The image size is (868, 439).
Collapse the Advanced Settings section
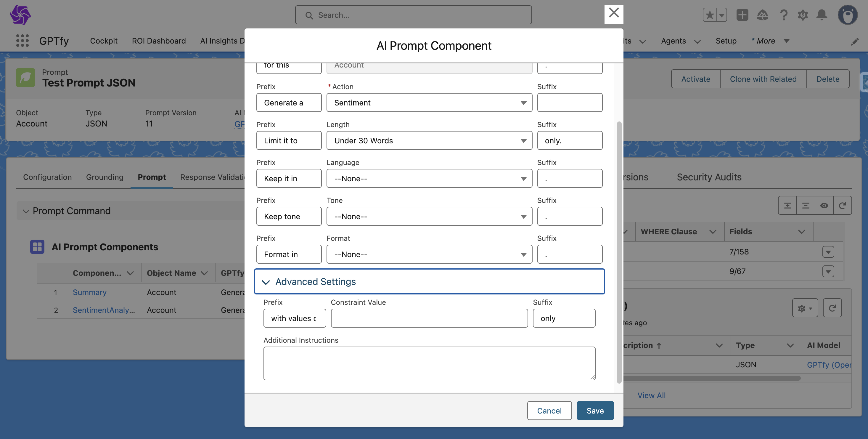click(x=266, y=282)
